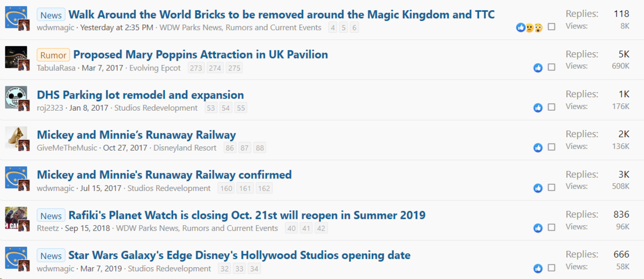The height and width of the screenshot is (279, 644).
Task: Select checkbox for Walk Around the World thread
Action: click(x=552, y=27)
